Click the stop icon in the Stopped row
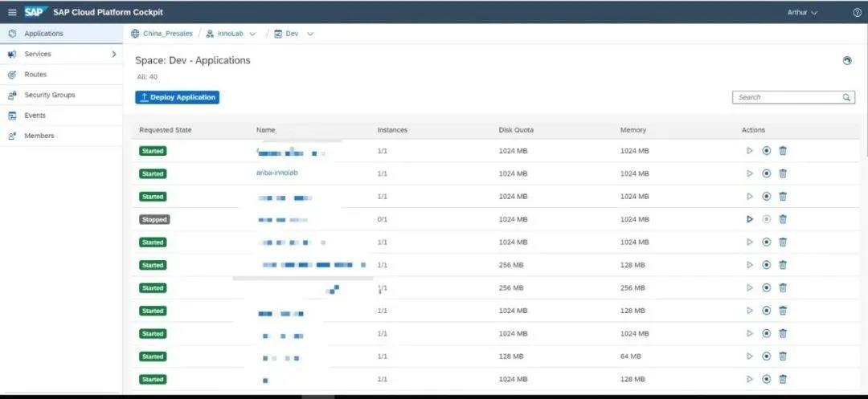 (x=766, y=219)
